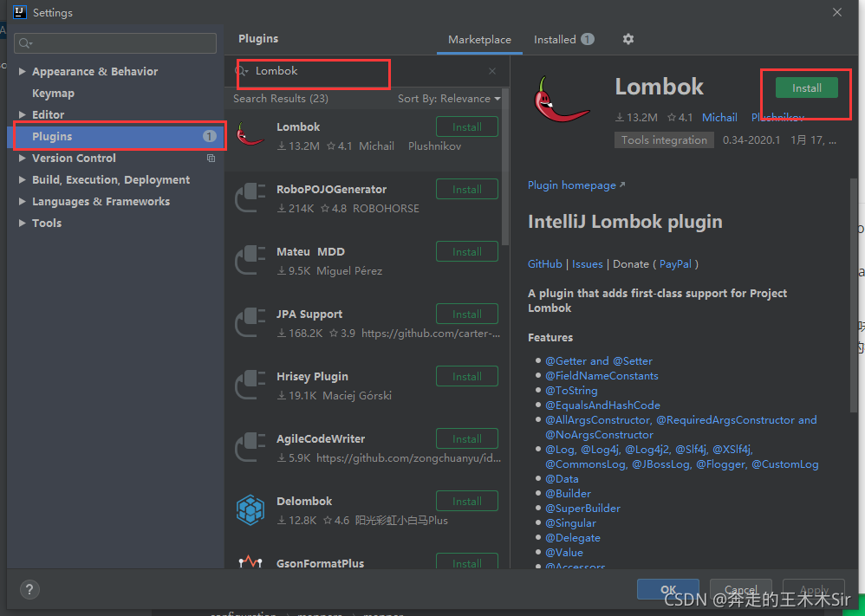Install the RoboPOJOGenerator plugin
865x616 pixels.
(x=466, y=189)
